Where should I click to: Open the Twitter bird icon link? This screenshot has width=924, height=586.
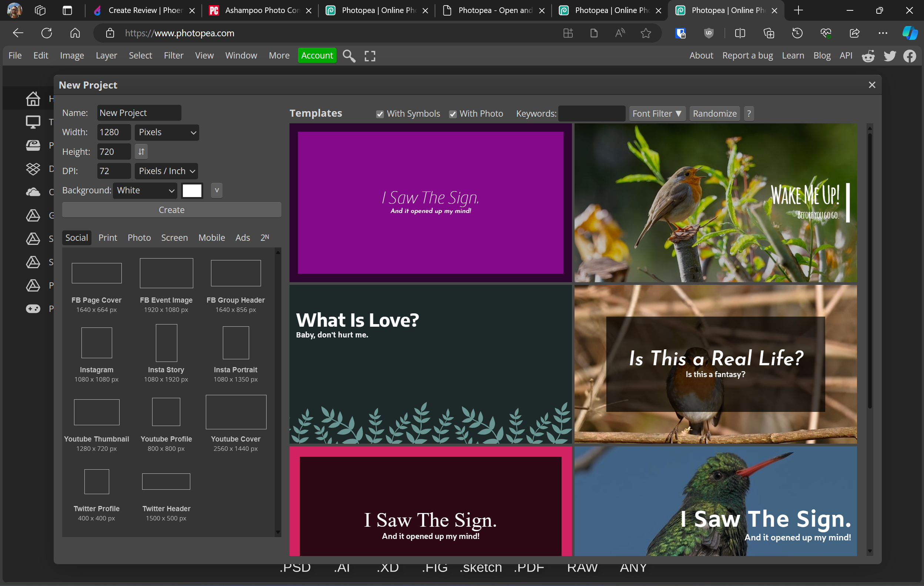[x=890, y=56]
